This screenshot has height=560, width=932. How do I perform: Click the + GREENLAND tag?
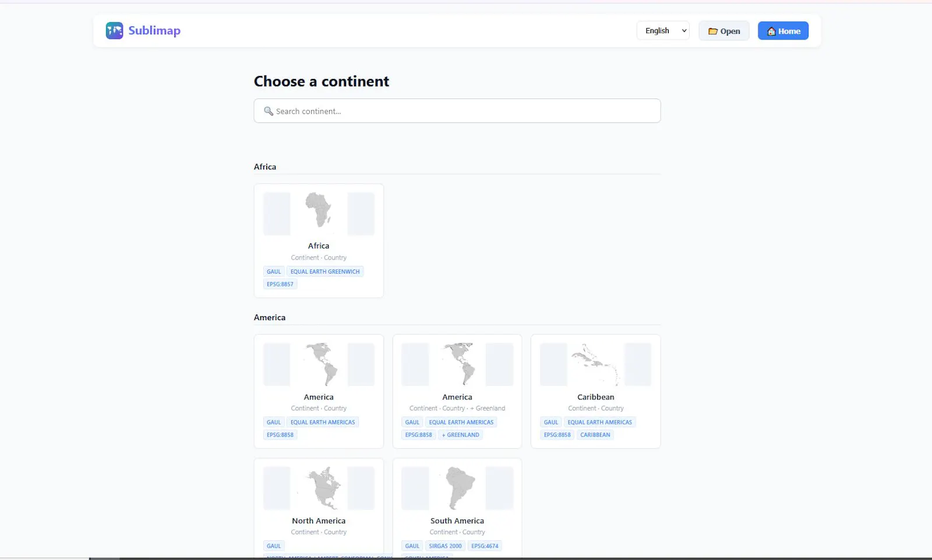tap(460, 435)
